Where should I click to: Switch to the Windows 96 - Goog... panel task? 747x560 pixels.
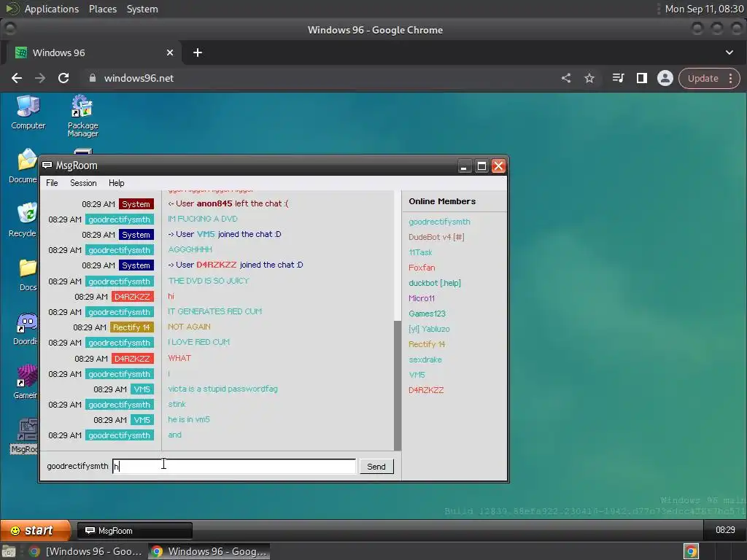[x=209, y=551]
